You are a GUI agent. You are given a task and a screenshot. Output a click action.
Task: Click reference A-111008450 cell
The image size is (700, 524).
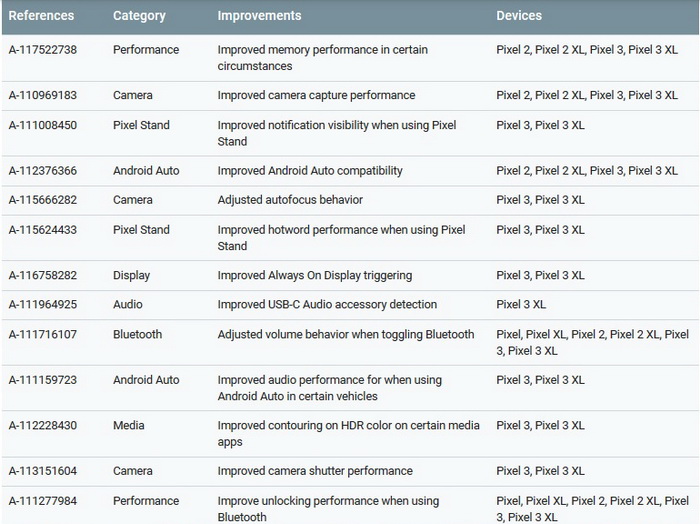43,125
